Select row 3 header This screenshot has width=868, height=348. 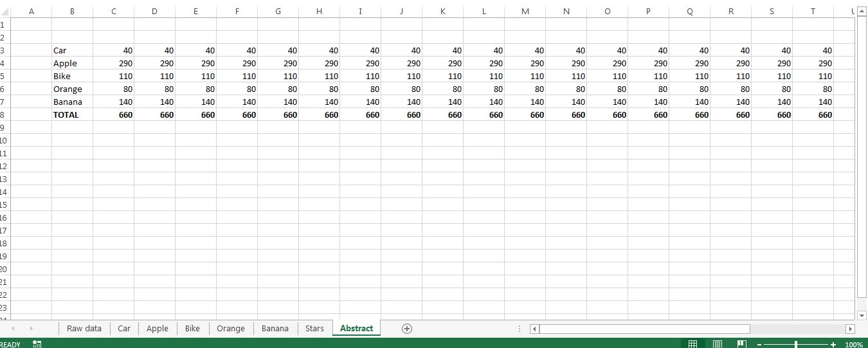(x=5, y=50)
